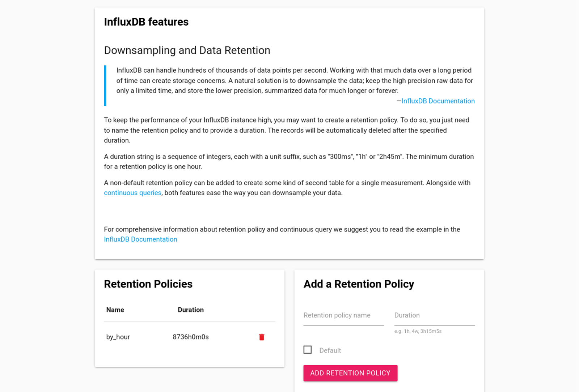
Task: Click the "Retention Policies" card title
Action: pos(148,284)
